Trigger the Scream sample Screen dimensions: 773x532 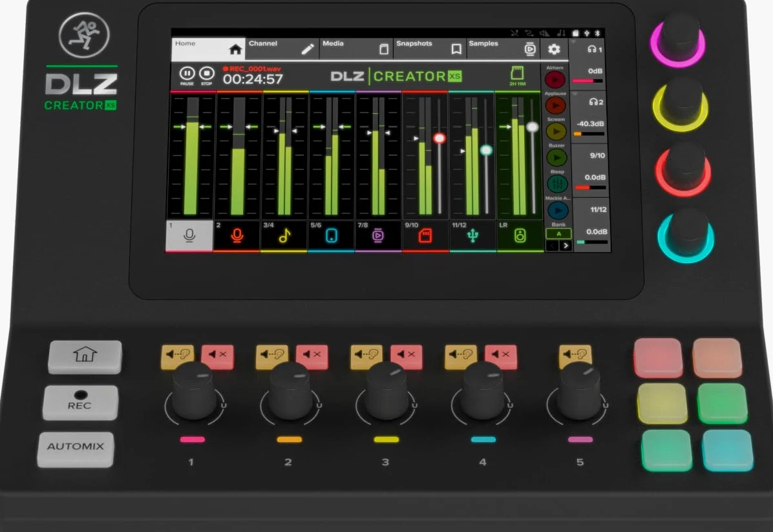point(556,131)
